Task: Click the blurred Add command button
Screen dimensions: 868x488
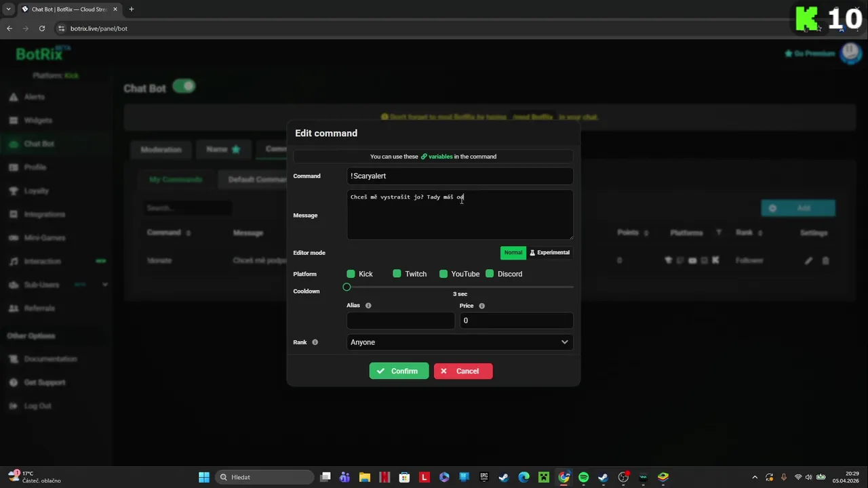Action: tap(798, 208)
